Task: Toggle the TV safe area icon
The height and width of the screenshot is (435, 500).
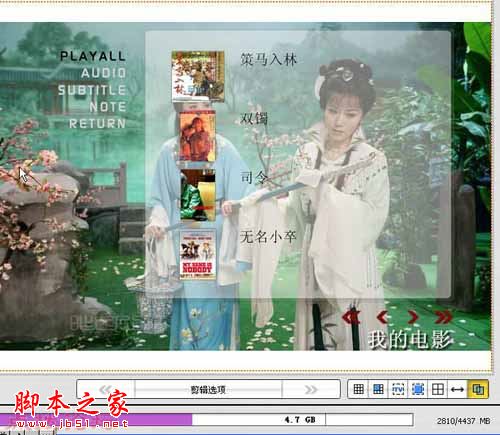Action: 398,389
